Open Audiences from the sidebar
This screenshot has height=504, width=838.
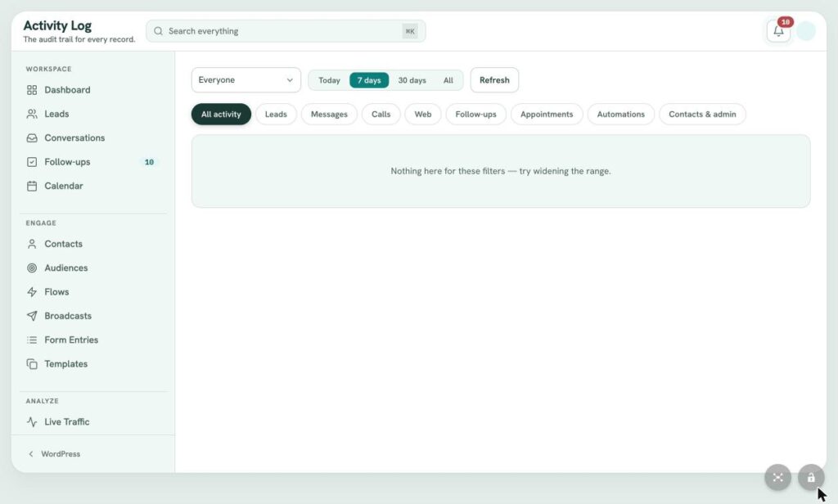[x=92, y=268]
